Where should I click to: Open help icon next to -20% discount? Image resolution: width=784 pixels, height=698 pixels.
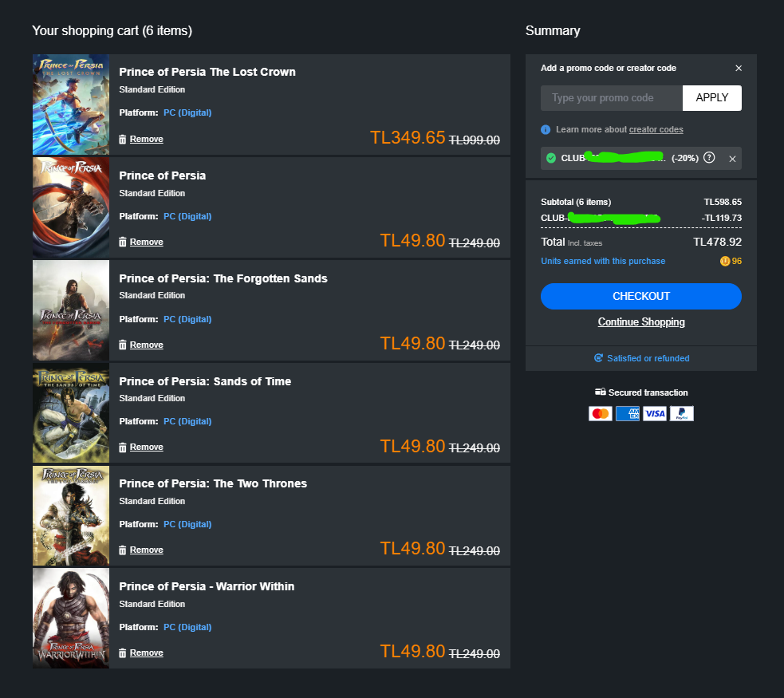[x=709, y=158]
